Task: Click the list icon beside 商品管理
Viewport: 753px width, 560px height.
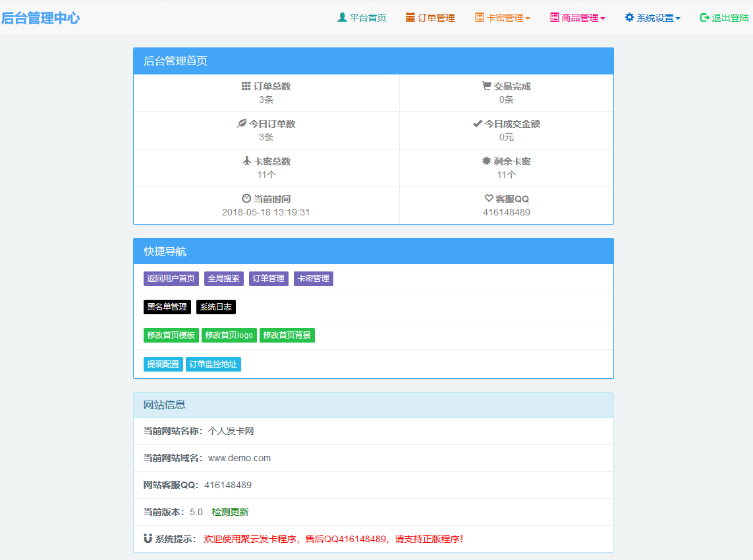Action: click(555, 18)
